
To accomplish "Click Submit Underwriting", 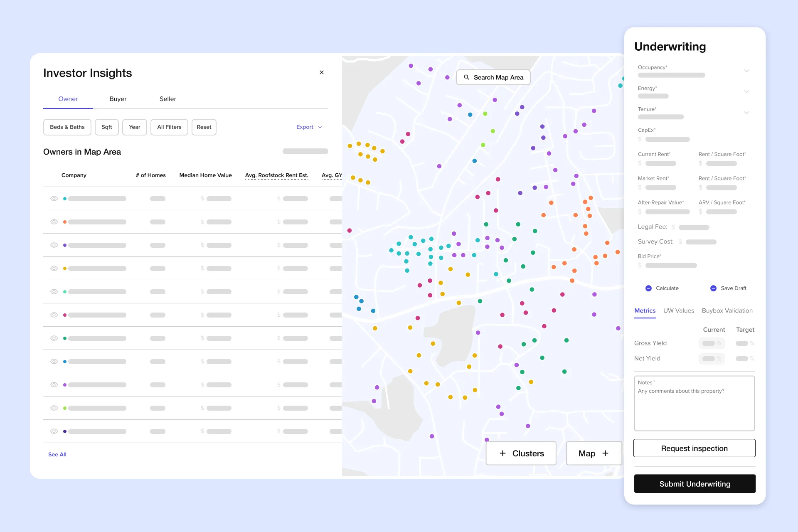I will click(x=695, y=484).
